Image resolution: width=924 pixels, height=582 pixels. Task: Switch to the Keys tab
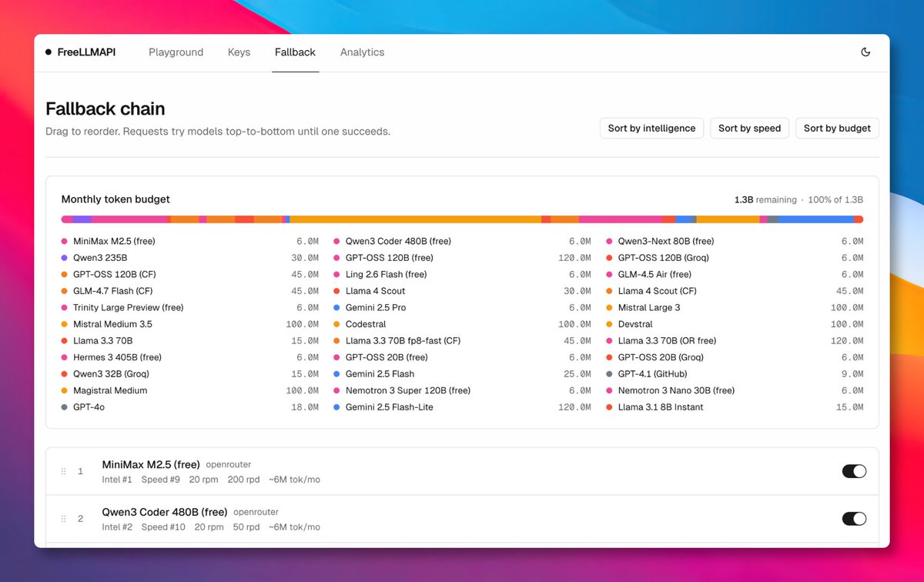[239, 52]
